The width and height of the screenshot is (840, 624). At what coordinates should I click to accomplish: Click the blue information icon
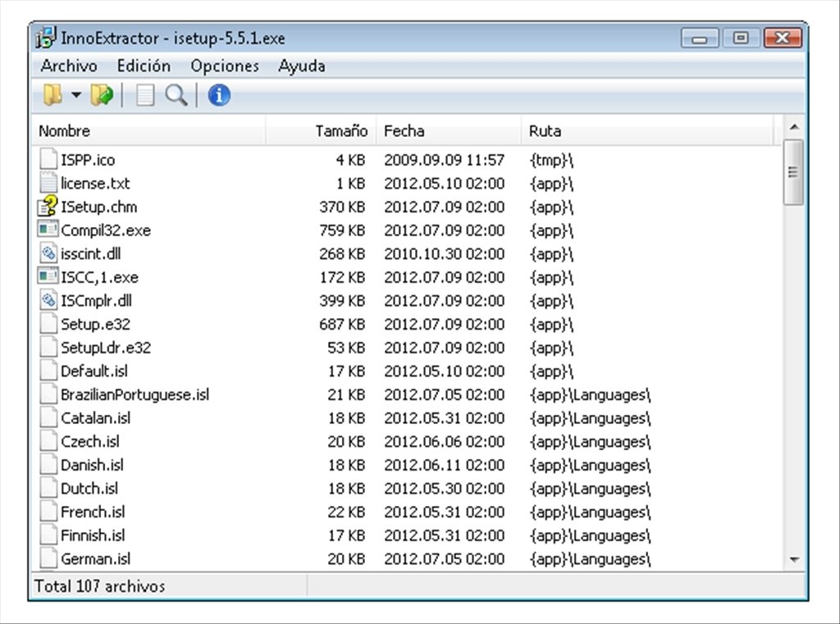tap(219, 95)
